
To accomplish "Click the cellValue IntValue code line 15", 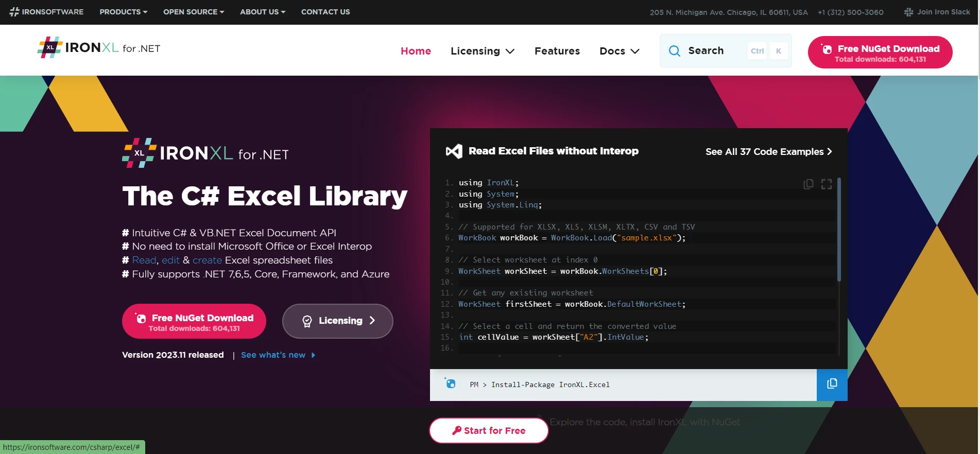I will [x=554, y=337].
